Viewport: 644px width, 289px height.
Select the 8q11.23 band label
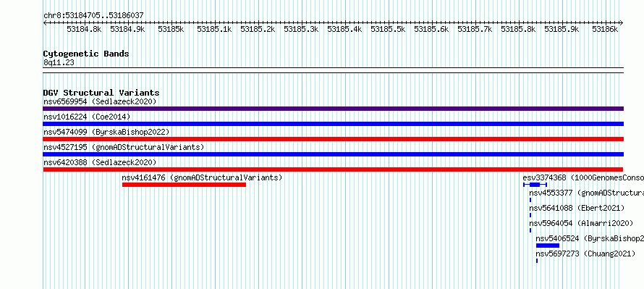(59, 62)
